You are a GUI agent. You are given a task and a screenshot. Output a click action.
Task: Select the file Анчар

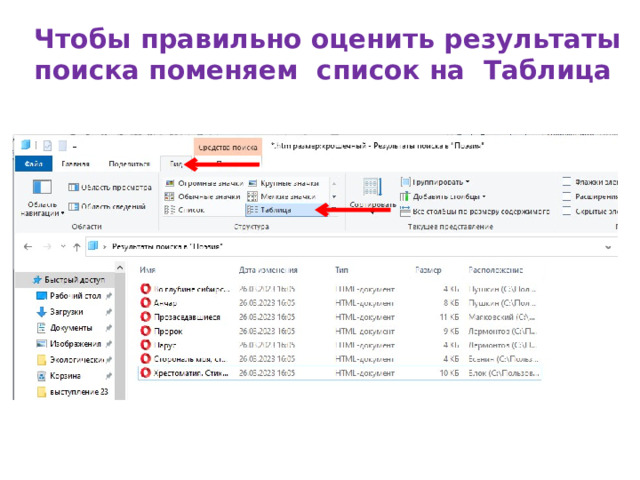(x=165, y=303)
